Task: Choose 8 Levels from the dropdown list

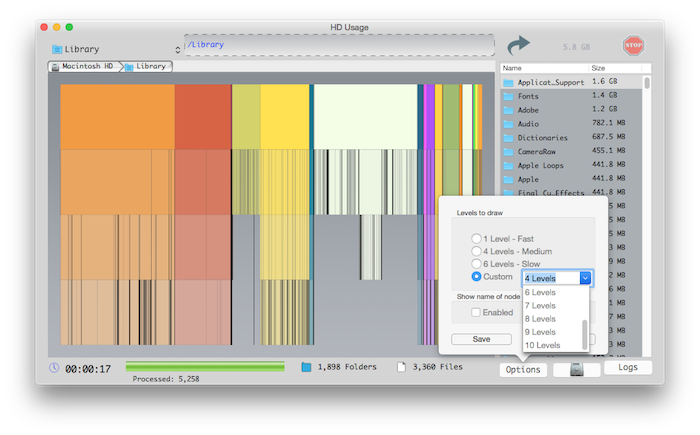Action: [553, 319]
